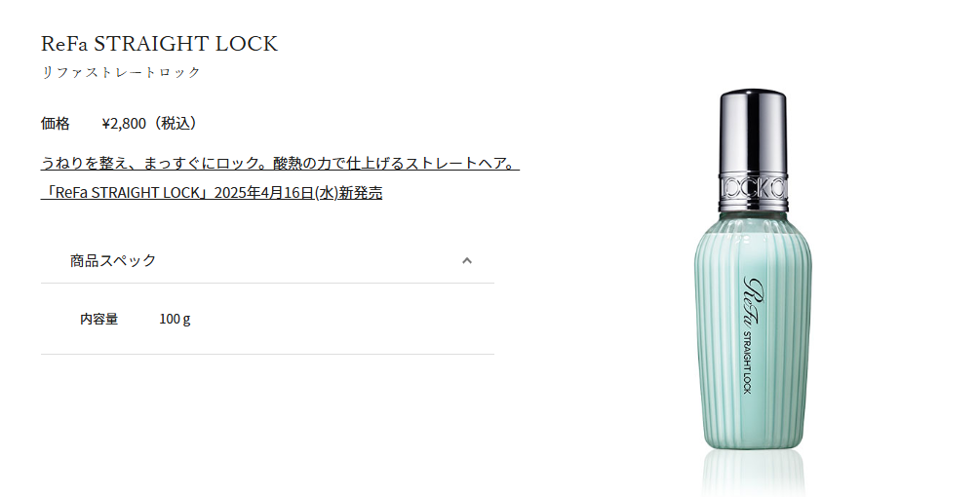Click the 価格 label
Screen dimensions: 980x497
click(x=55, y=123)
